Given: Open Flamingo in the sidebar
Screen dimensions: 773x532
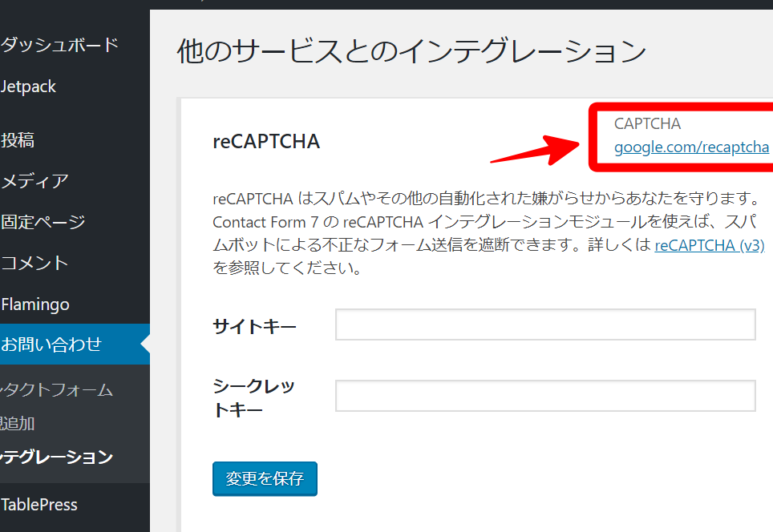Looking at the screenshot, I should coord(35,304).
